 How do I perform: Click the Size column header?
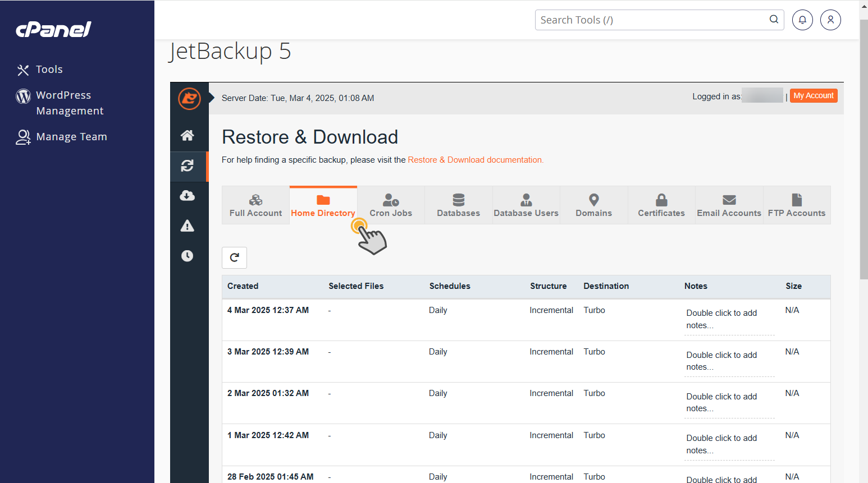pos(794,286)
